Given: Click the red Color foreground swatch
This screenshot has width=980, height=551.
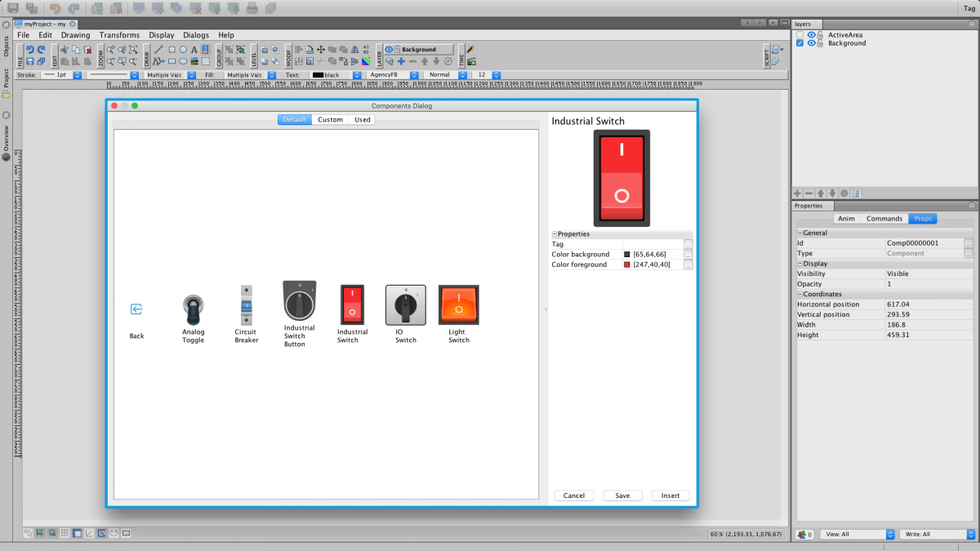Looking at the screenshot, I should [627, 264].
